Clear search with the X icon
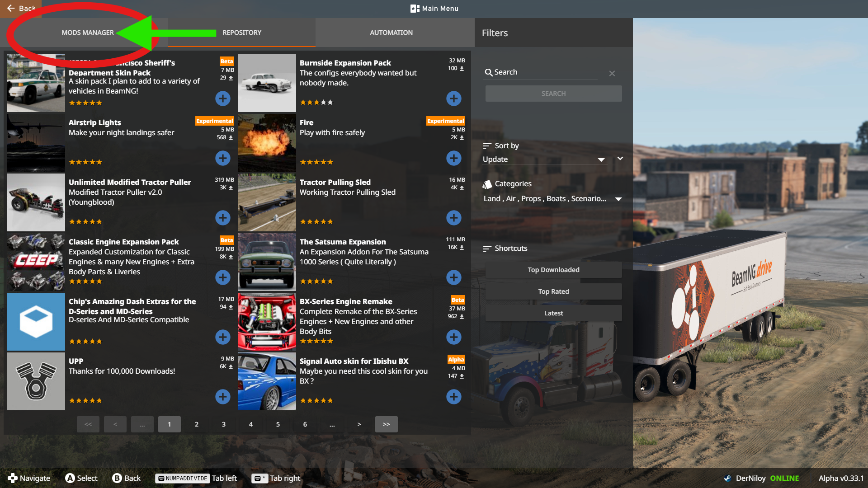868x488 pixels. 612,73
